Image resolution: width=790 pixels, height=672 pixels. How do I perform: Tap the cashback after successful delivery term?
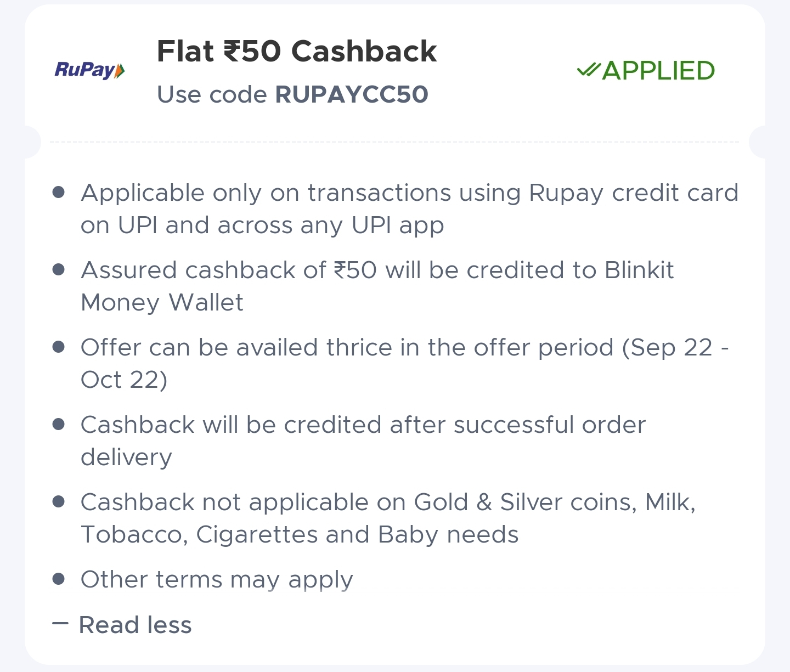click(363, 441)
